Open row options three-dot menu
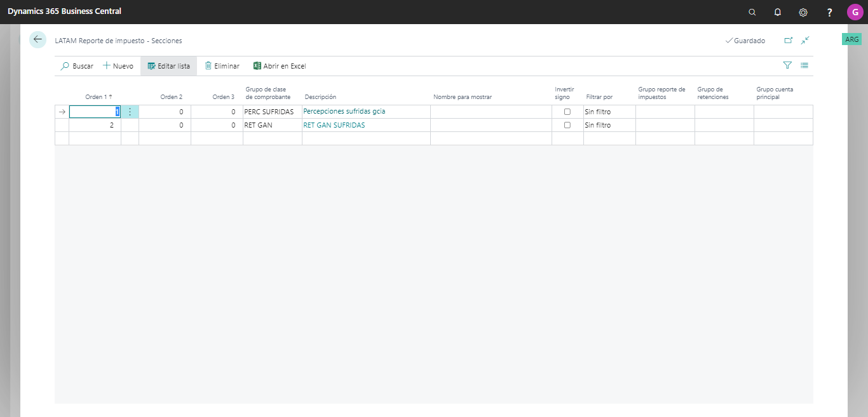The height and width of the screenshot is (417, 868). click(x=130, y=112)
